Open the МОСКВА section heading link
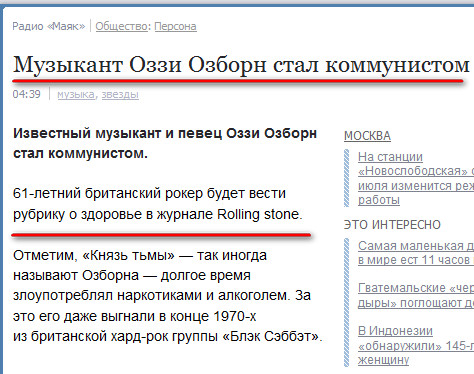The width and height of the screenshot is (474, 374). point(367,136)
